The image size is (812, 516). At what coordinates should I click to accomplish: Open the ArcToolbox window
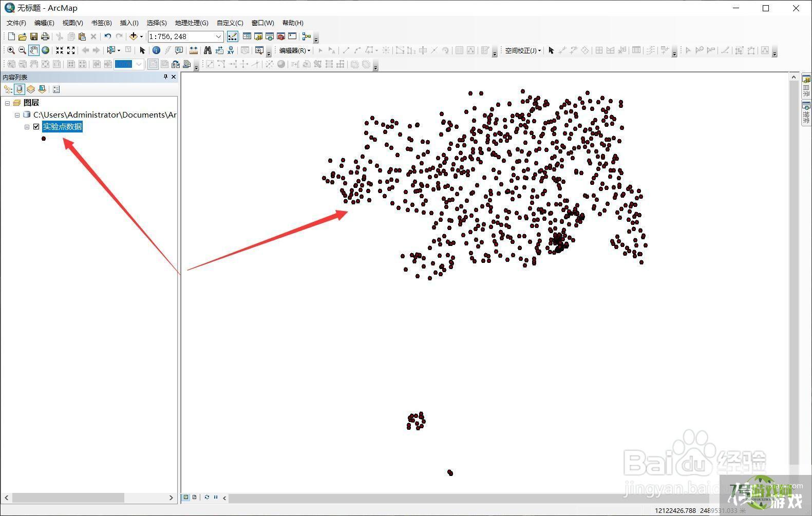[281, 36]
